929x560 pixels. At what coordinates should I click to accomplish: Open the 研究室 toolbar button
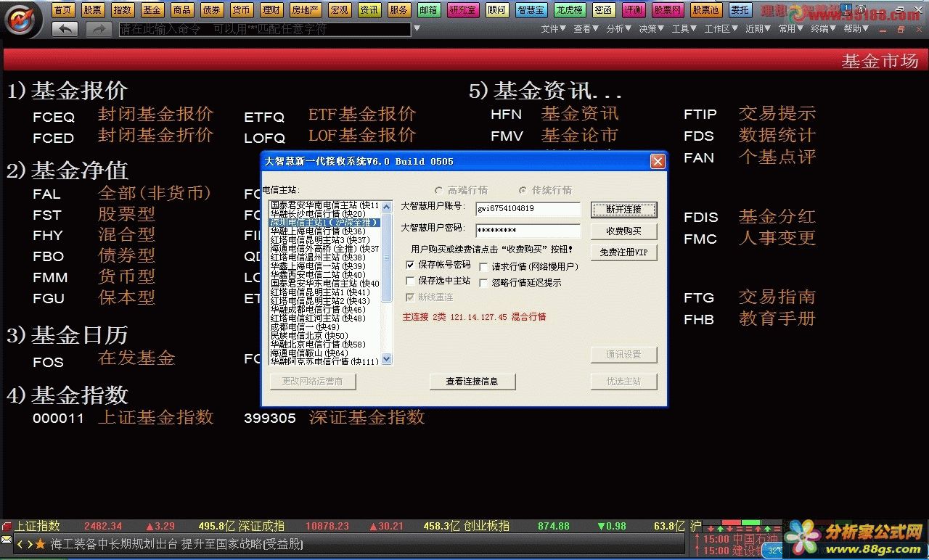click(x=463, y=9)
